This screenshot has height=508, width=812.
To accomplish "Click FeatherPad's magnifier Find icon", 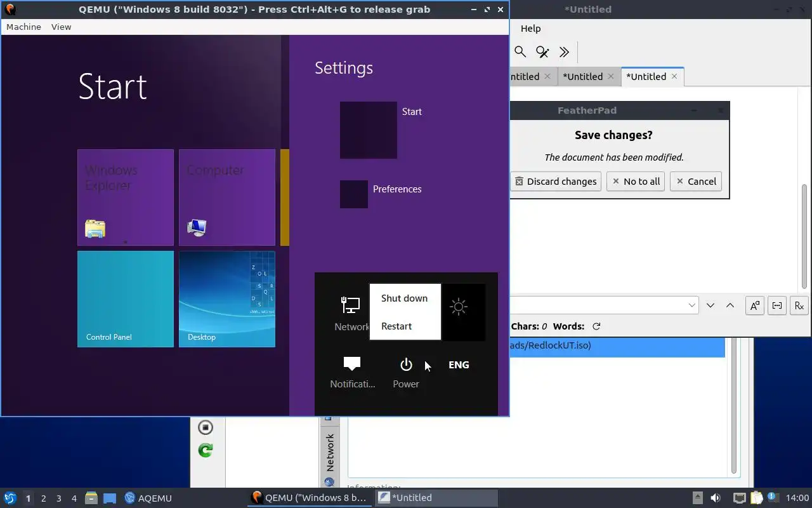I will coord(520,52).
